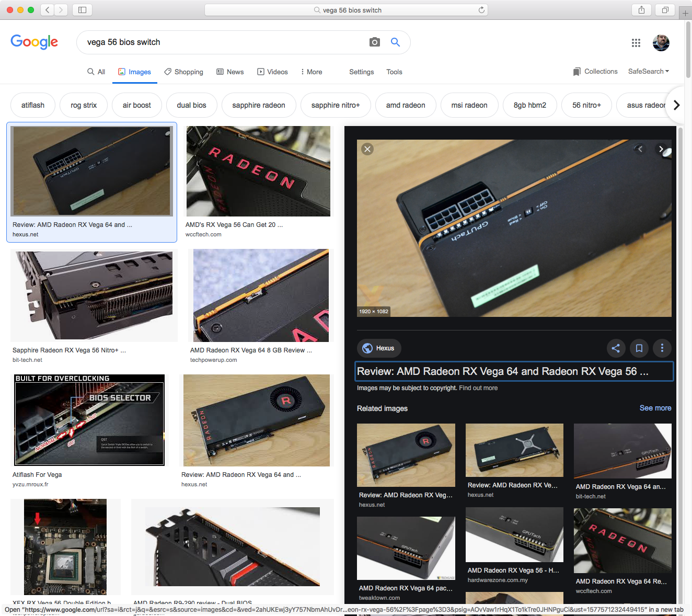Filter by the atiflash chip
The width and height of the screenshot is (692, 616).
33,105
